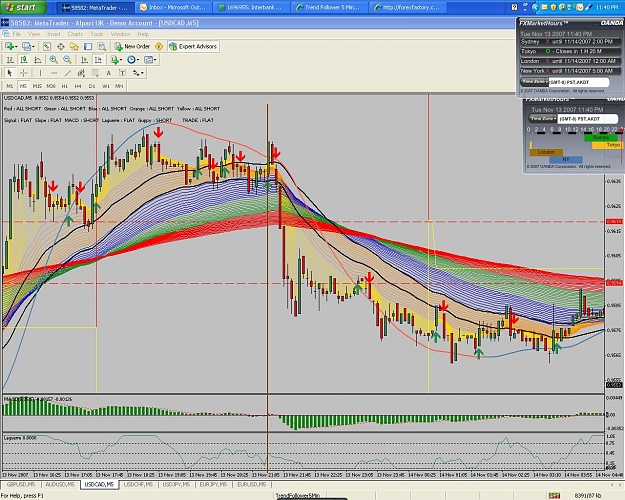This screenshot has height=500, width=625.
Task: Expand New Chart dropdown arrow
Action: (16, 47)
